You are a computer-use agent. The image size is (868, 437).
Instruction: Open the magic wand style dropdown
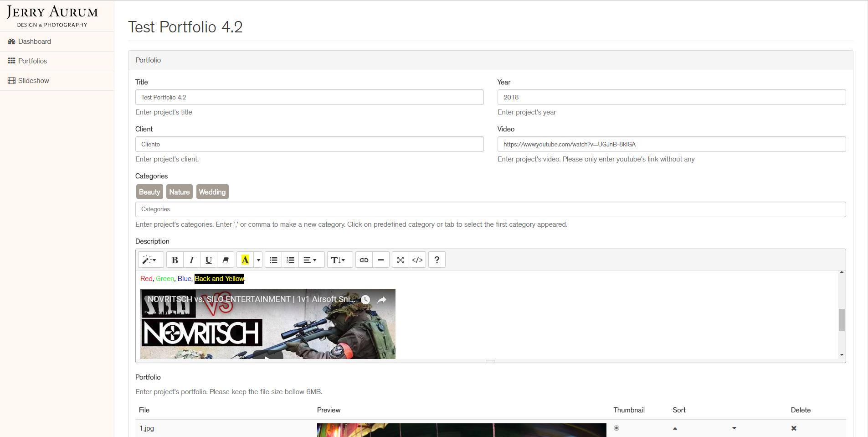[x=149, y=260]
